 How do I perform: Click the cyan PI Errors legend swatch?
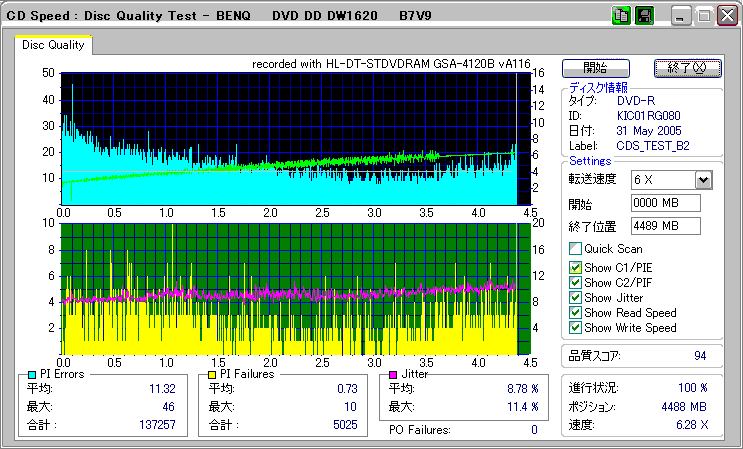pyautogui.click(x=33, y=374)
